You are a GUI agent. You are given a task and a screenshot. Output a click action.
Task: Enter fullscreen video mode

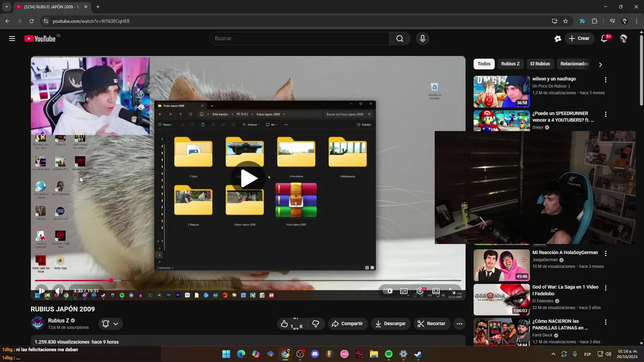[452, 291]
